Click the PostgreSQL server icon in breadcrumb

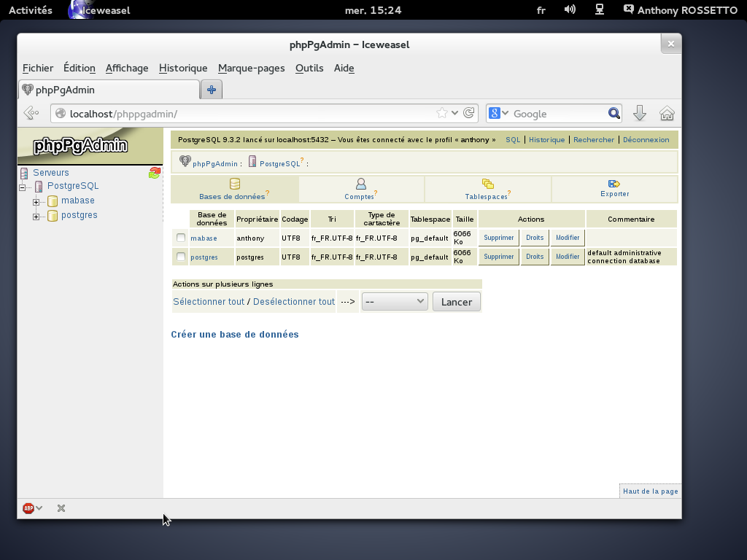click(252, 161)
